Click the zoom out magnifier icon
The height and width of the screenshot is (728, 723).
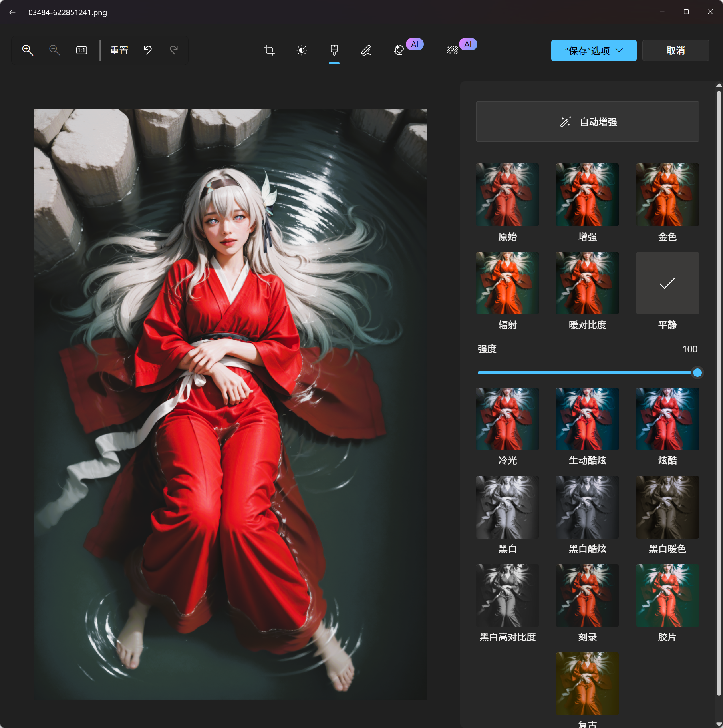pos(54,50)
